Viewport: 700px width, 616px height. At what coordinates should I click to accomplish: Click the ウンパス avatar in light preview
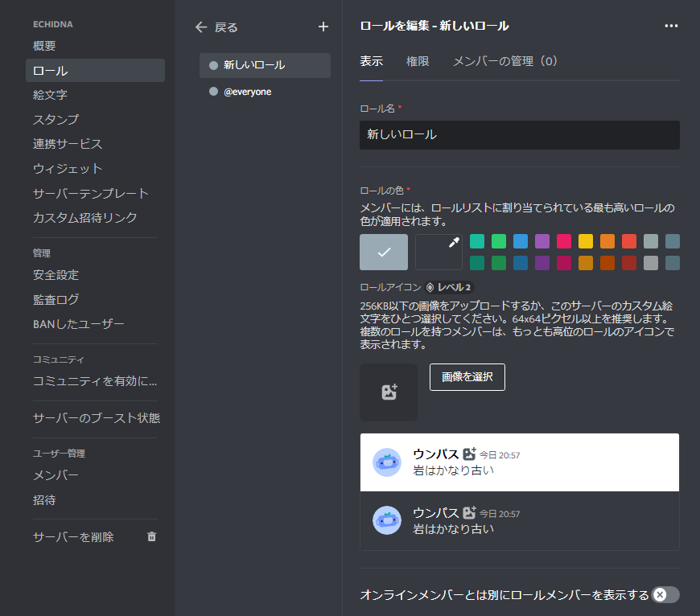tap(387, 462)
